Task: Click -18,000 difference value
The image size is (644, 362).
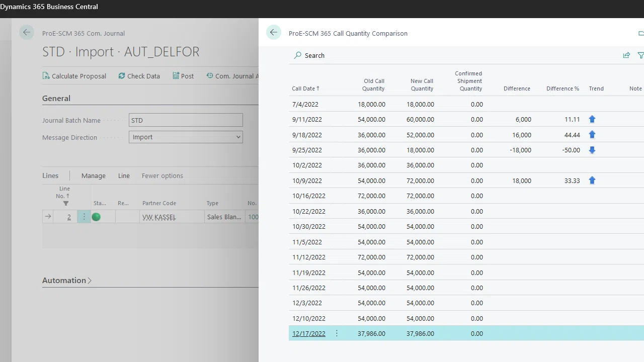Action: (x=520, y=150)
